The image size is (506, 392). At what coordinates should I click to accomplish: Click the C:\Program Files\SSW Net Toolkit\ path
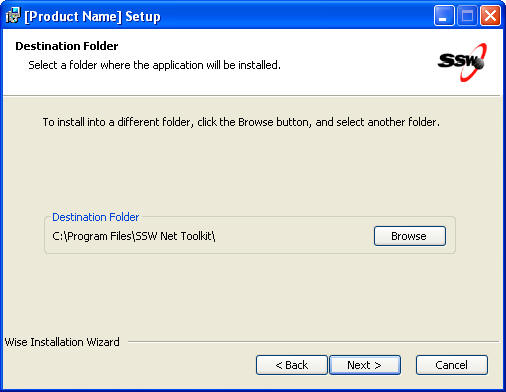click(134, 236)
